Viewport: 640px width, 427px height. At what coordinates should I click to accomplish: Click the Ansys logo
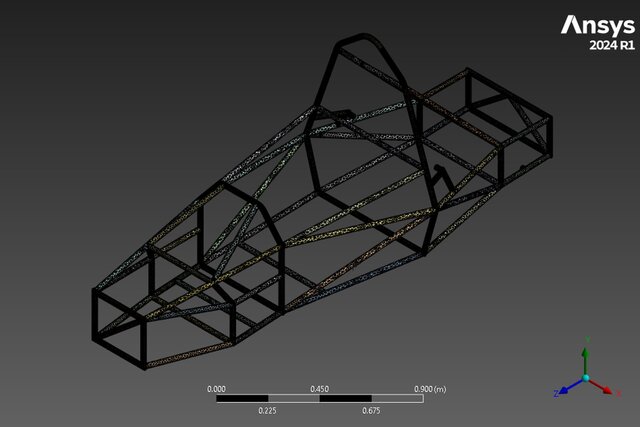(596, 24)
